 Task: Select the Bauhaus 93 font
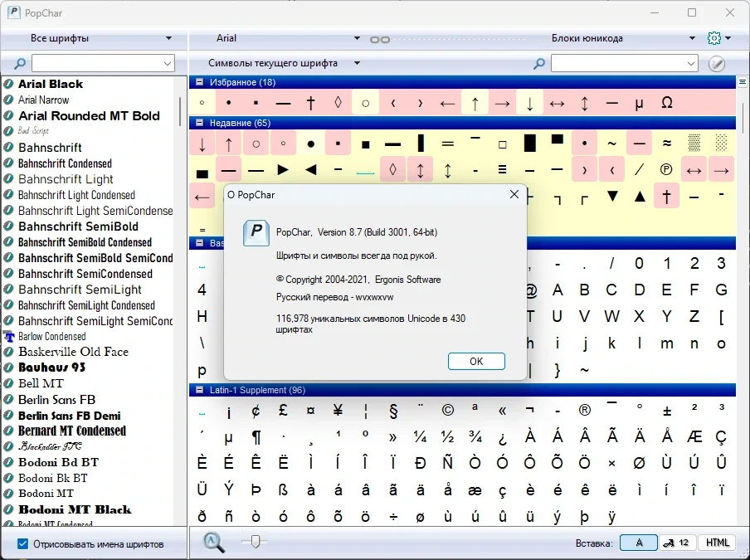point(51,368)
